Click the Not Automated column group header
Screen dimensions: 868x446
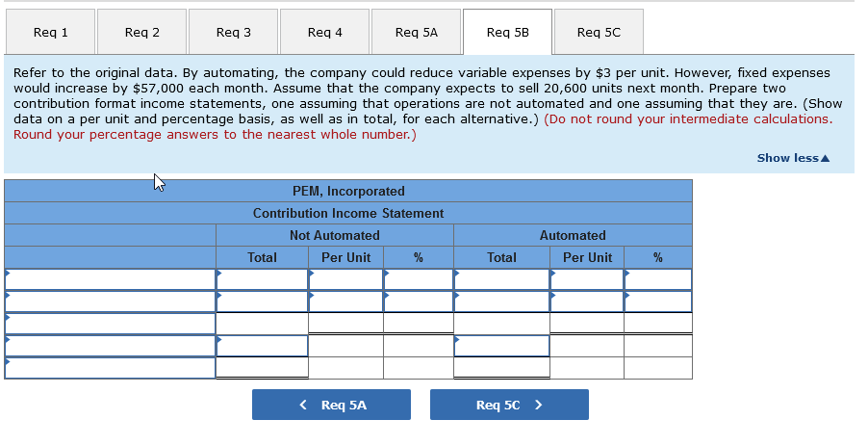pyautogui.click(x=334, y=235)
